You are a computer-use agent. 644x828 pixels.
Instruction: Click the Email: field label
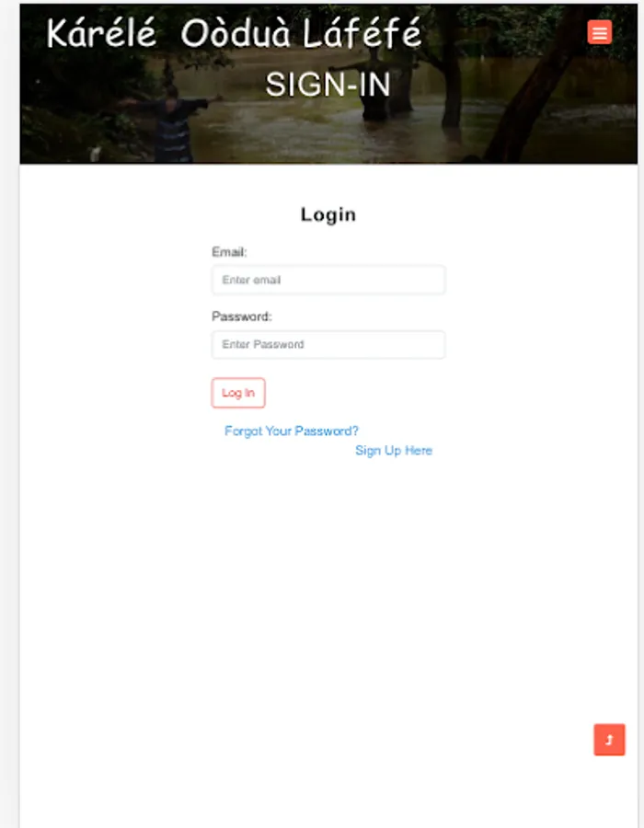click(229, 252)
